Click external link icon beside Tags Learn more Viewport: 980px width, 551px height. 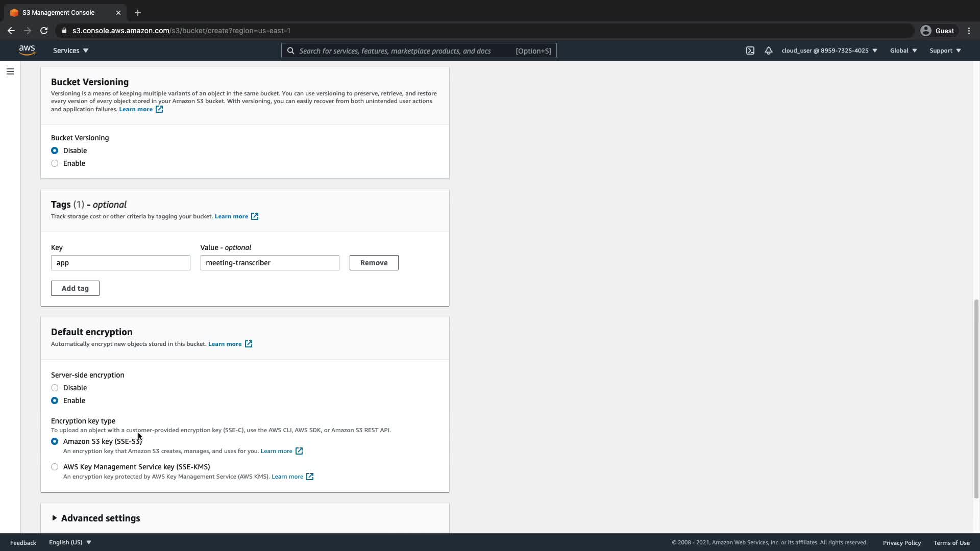(x=255, y=216)
